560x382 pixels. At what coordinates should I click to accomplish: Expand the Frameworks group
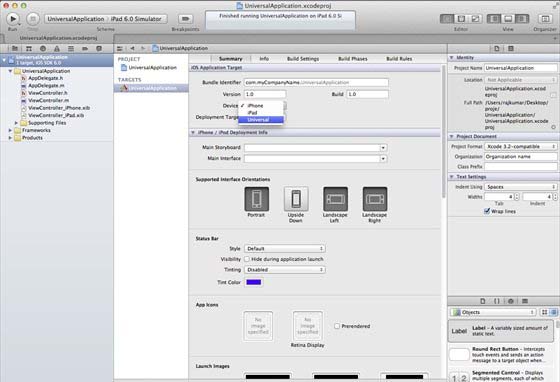coord(10,130)
